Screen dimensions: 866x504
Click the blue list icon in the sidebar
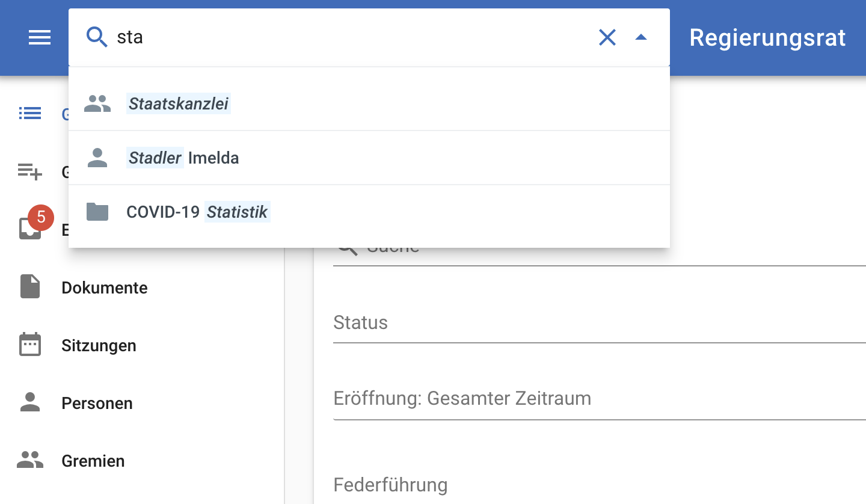pos(30,113)
